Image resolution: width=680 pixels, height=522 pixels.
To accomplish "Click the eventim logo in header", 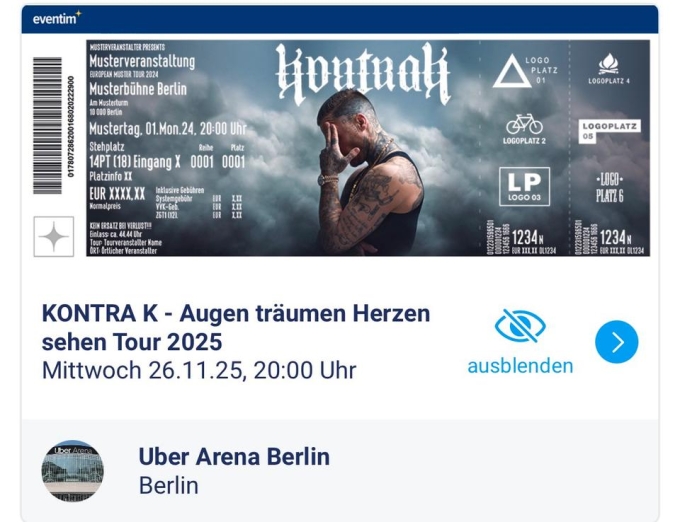I will (57, 19).
